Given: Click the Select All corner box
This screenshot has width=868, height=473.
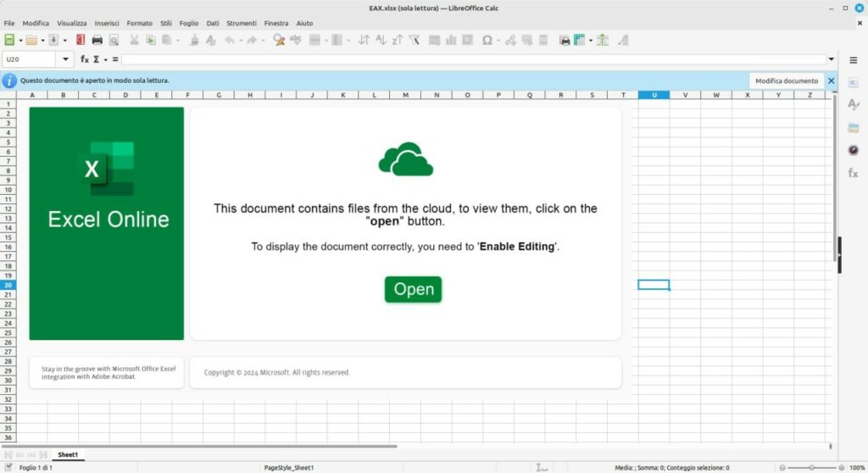Looking at the screenshot, I should pyautogui.click(x=8, y=95).
